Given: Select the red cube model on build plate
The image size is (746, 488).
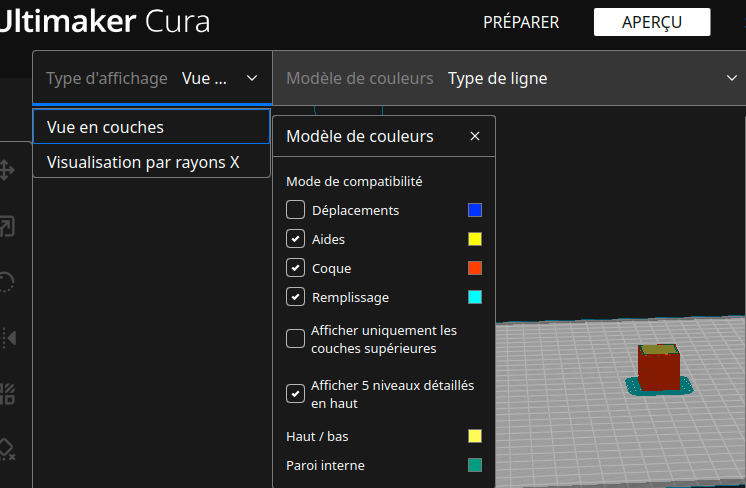Looking at the screenshot, I should tap(659, 369).
